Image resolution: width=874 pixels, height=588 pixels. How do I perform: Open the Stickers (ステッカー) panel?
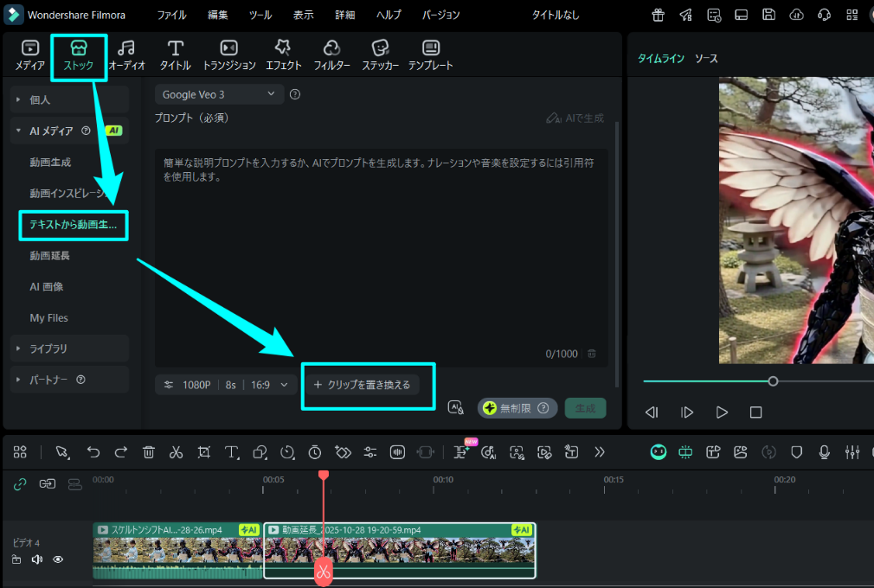[x=380, y=54]
